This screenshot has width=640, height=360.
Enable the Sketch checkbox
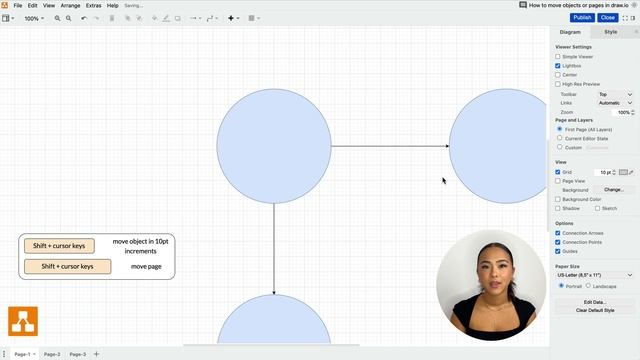597,208
